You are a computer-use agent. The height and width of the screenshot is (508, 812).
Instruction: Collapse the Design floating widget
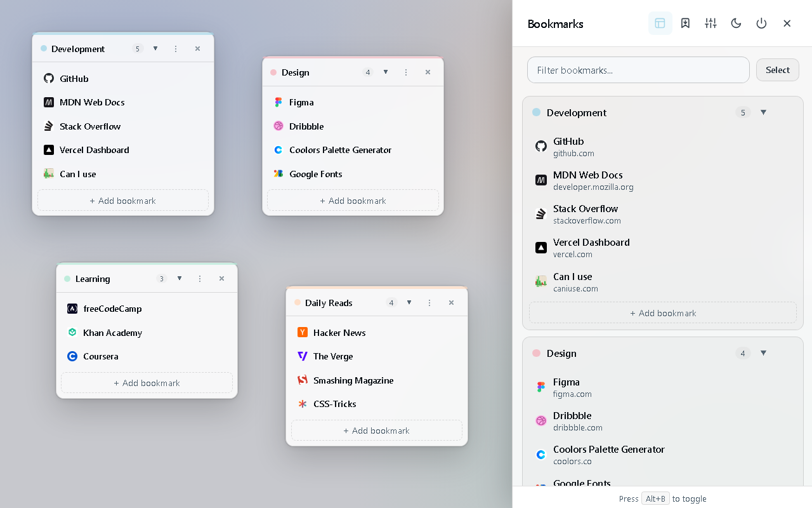[386, 72]
